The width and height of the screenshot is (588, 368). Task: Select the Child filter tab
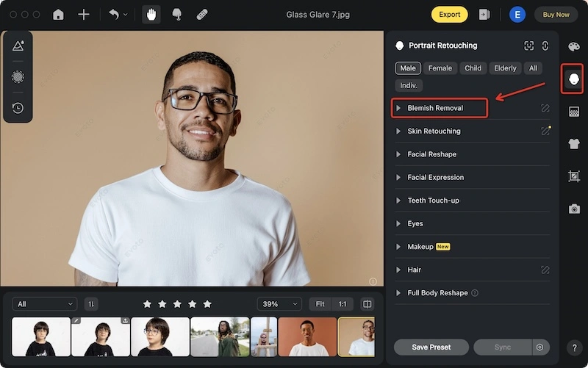473,68
